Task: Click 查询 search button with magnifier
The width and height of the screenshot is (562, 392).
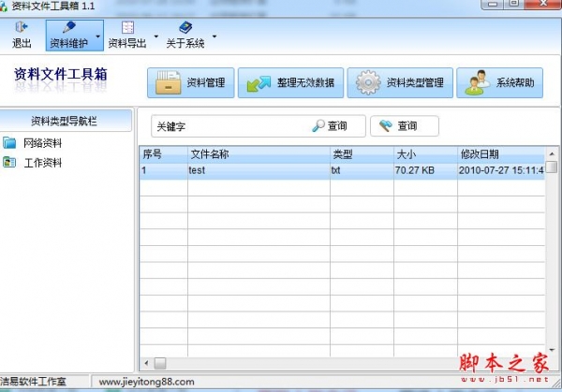Action: [x=330, y=125]
